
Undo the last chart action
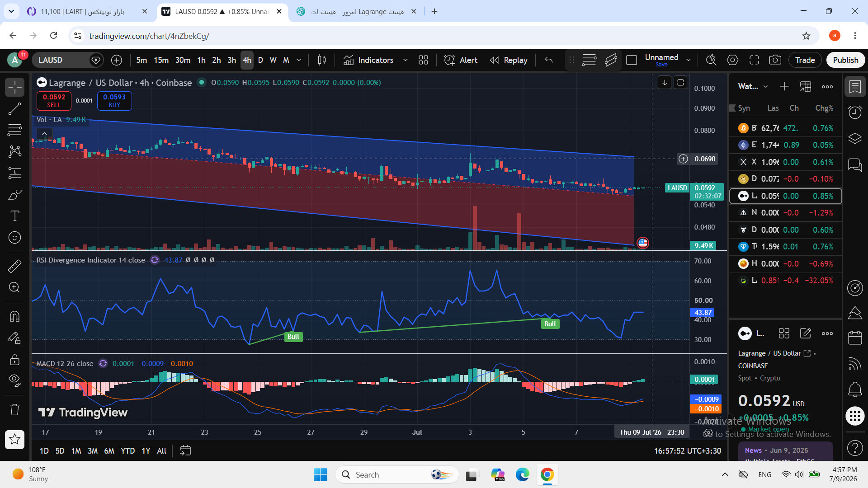coord(549,60)
